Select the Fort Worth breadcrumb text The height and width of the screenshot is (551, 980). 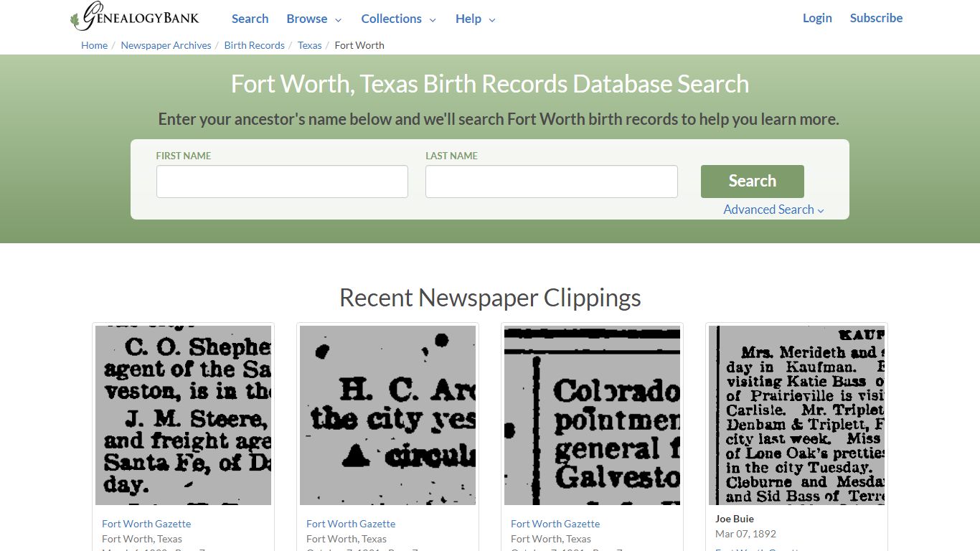pyautogui.click(x=359, y=45)
